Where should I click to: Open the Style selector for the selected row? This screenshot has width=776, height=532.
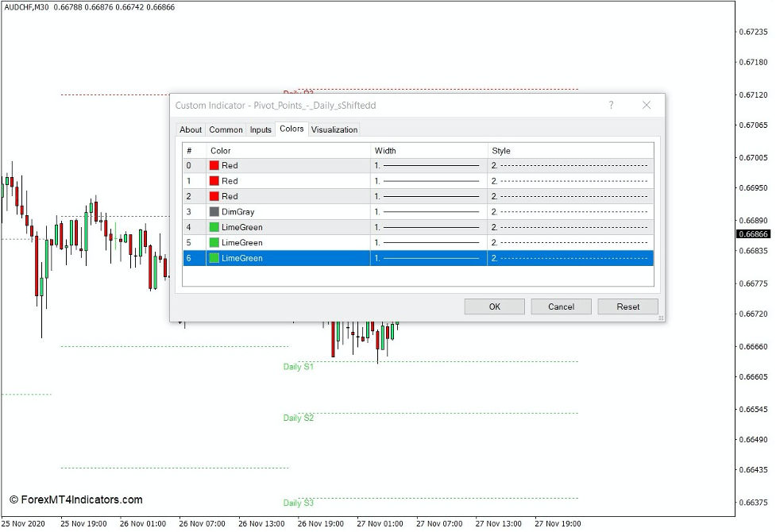coord(572,258)
